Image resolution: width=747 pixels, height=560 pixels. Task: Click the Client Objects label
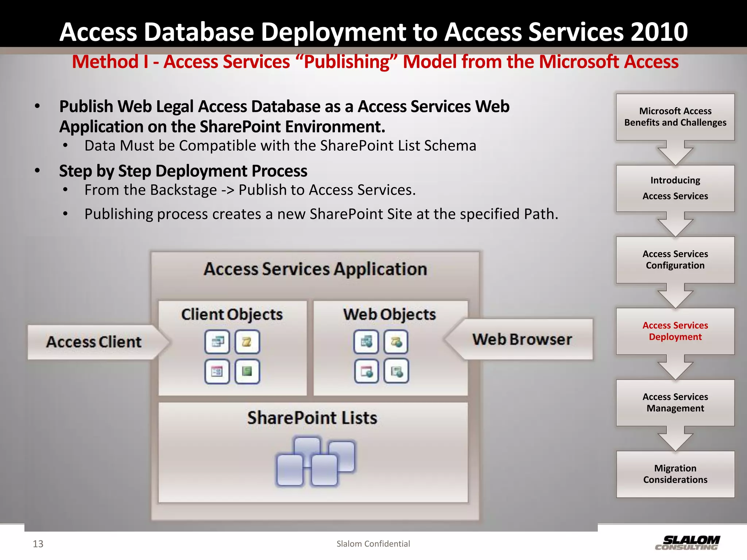click(232, 314)
